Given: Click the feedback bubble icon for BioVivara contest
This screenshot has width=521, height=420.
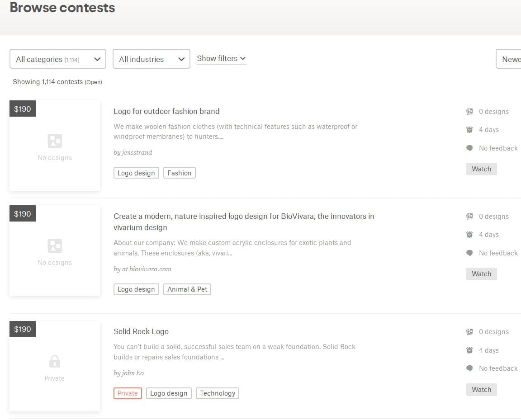Looking at the screenshot, I should pyautogui.click(x=469, y=253).
